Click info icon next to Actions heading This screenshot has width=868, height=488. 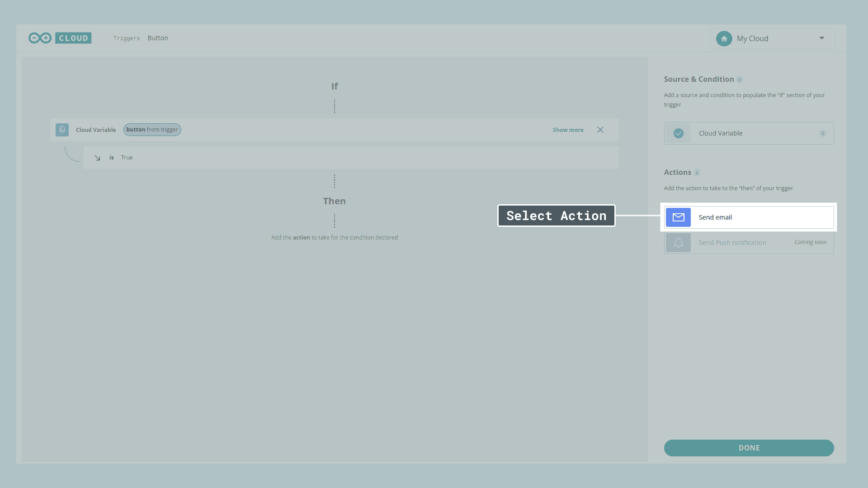tap(697, 173)
